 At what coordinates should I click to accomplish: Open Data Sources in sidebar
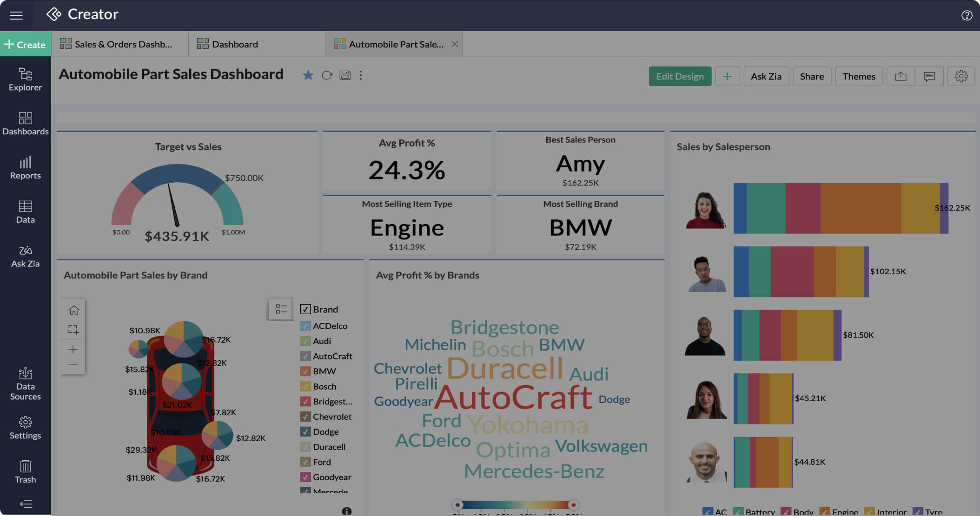click(x=25, y=384)
